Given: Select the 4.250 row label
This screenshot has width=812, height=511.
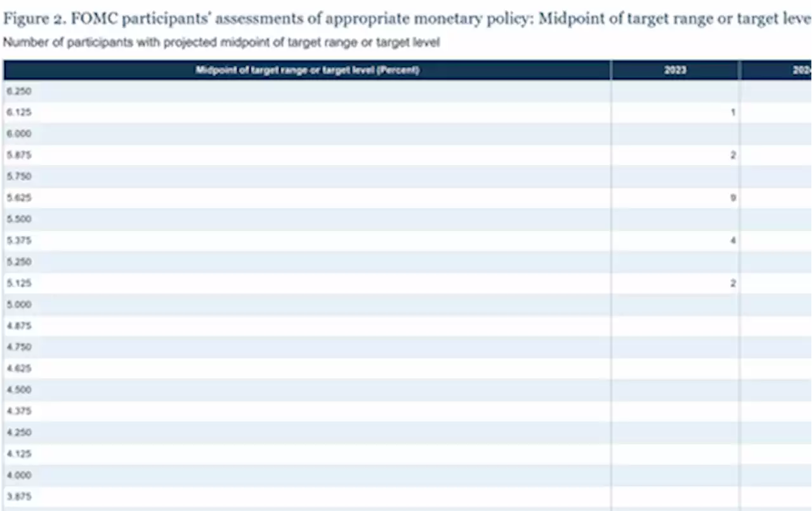Looking at the screenshot, I should (19, 432).
